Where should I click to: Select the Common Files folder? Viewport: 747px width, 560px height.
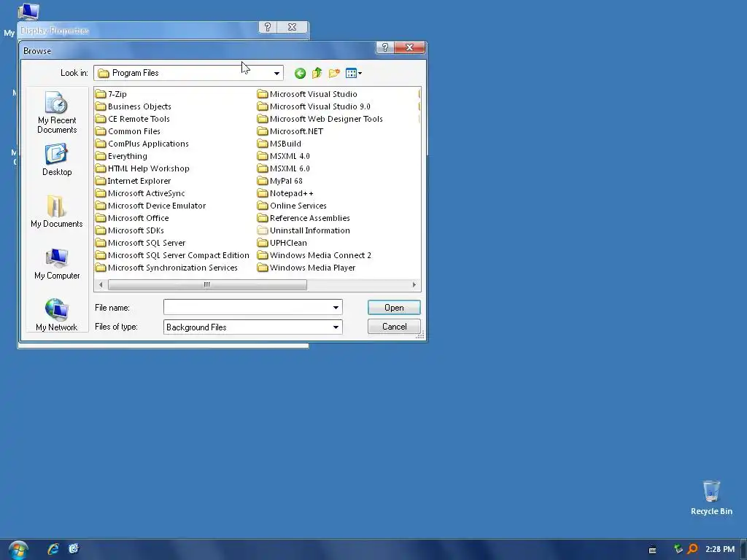pyautogui.click(x=128, y=131)
